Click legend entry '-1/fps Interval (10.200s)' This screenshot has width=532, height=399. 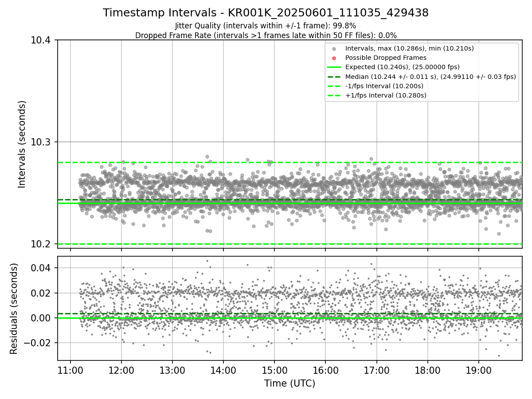coord(384,86)
